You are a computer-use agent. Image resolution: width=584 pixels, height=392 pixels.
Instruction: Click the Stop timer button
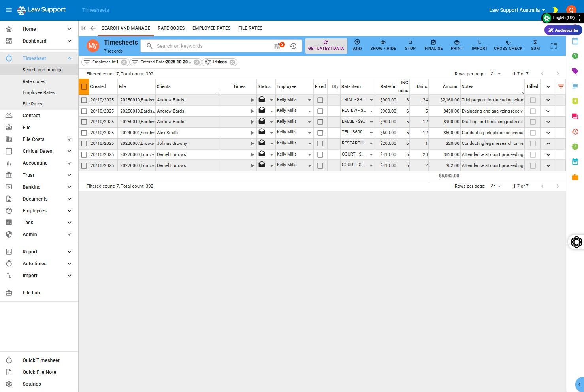[410, 45]
